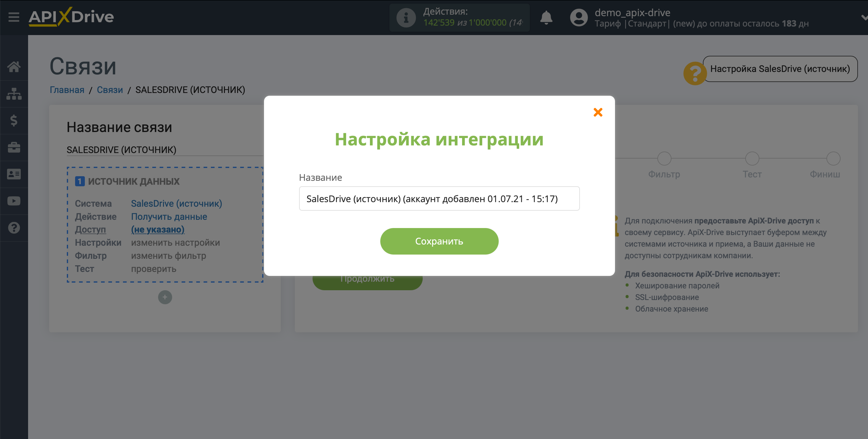Select the Главная breadcrumb link
The image size is (868, 439).
(x=66, y=90)
